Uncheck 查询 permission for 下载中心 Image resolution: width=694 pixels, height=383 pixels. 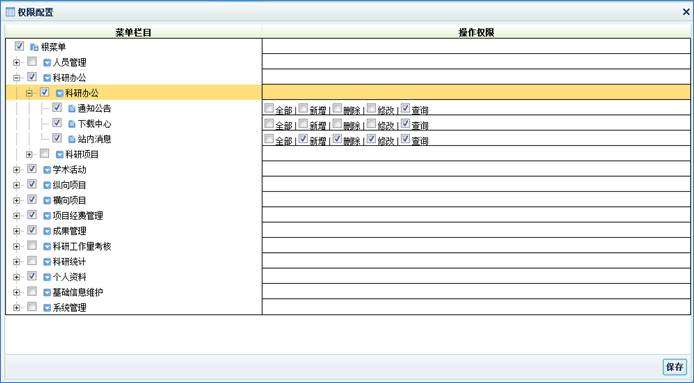coord(405,123)
